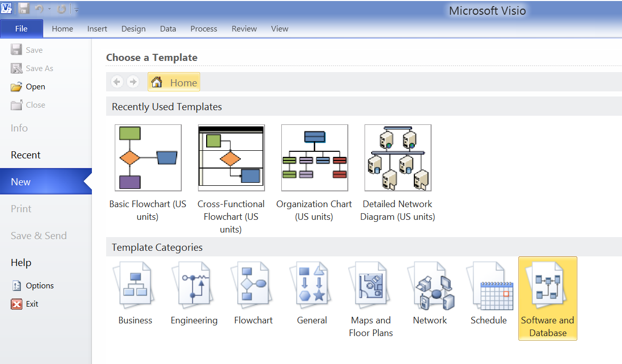
Task: Click the Visio application icon in title bar
Action: pyautogui.click(x=7, y=9)
